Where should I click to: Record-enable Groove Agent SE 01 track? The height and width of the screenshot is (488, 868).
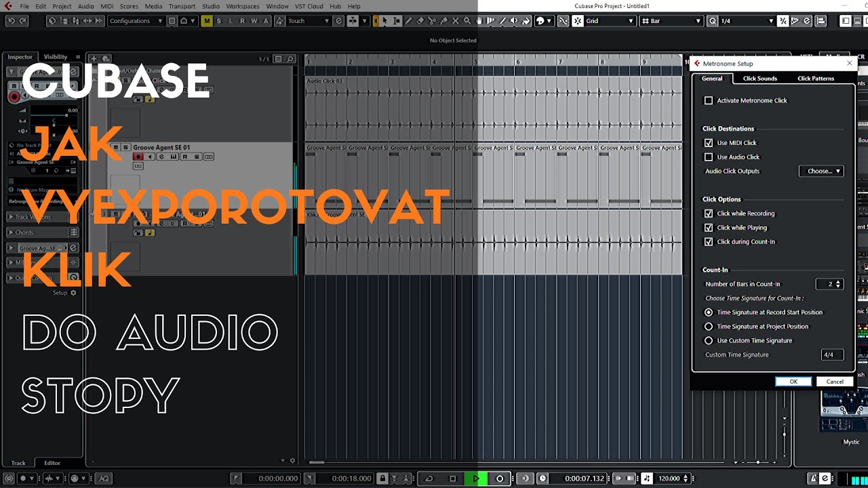tap(138, 157)
